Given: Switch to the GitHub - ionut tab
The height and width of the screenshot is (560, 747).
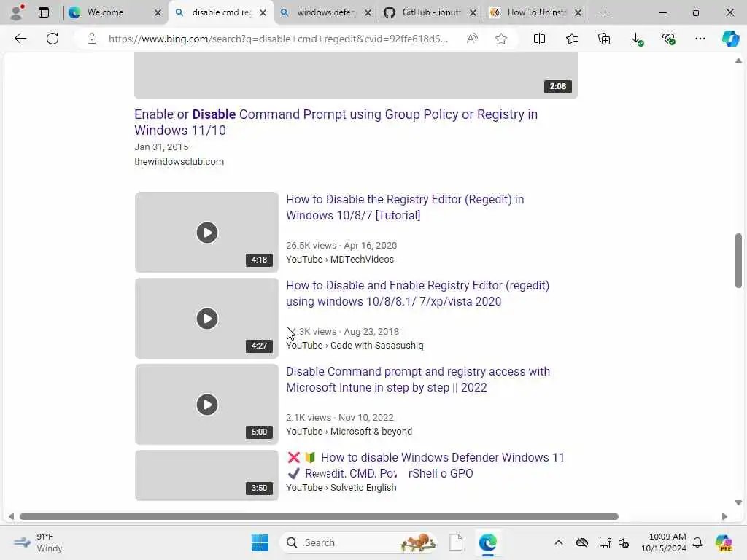Looking at the screenshot, I should coord(431,12).
